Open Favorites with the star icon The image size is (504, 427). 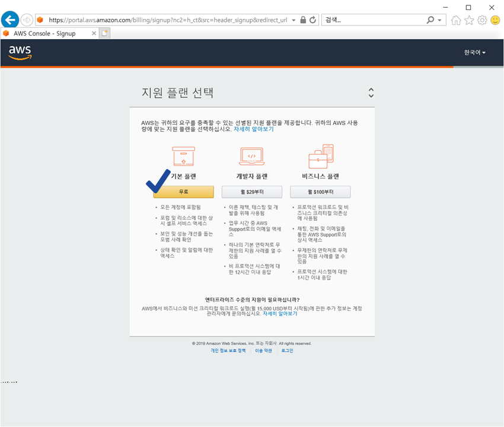point(469,20)
